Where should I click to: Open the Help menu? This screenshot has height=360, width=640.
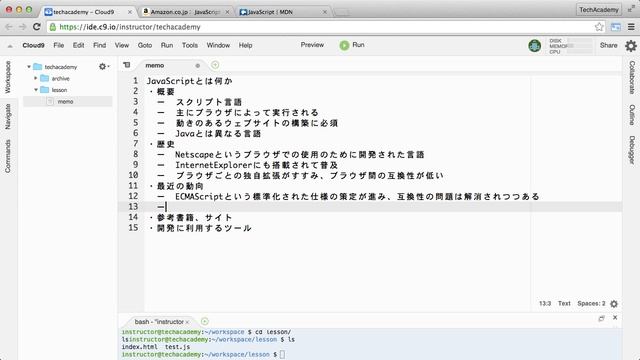(x=245, y=45)
